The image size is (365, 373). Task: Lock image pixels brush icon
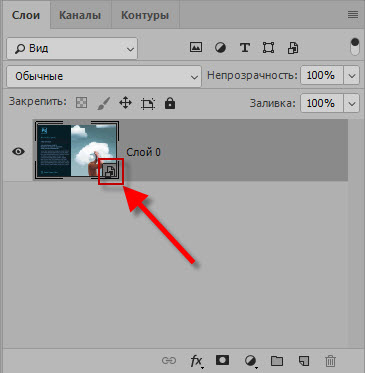point(104,104)
